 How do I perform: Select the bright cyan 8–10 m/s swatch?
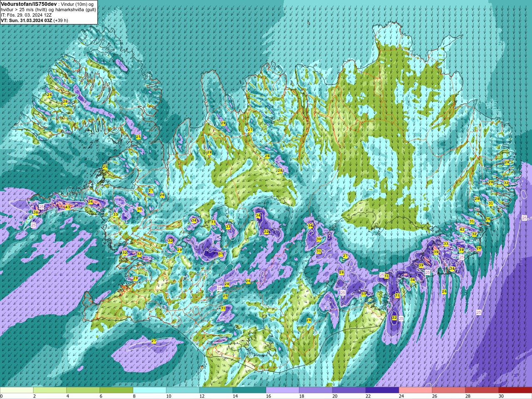click(x=150, y=390)
